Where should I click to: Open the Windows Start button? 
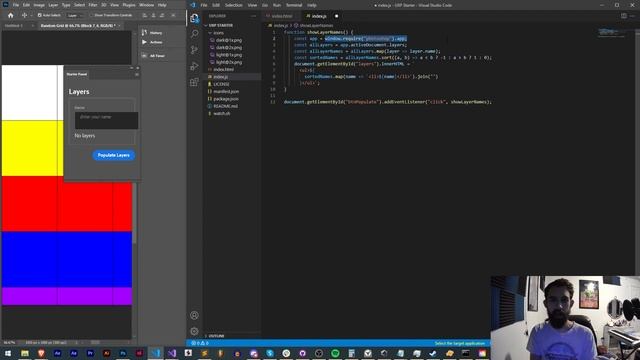pos(8,353)
